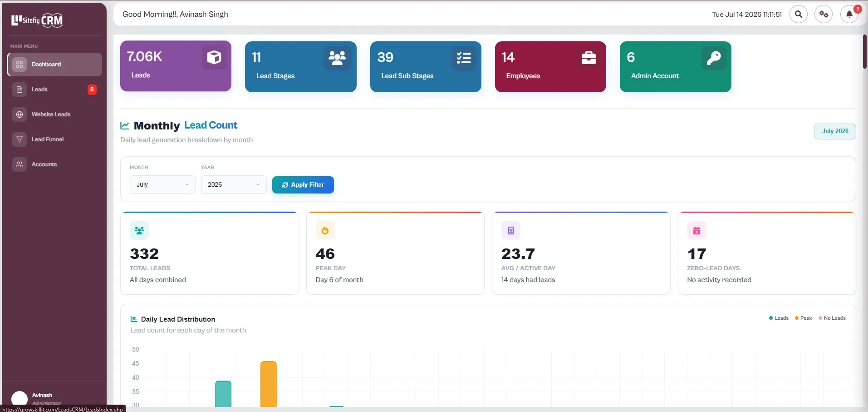Image resolution: width=868 pixels, height=412 pixels.
Task: Open Accounts menu item
Action: click(54, 164)
